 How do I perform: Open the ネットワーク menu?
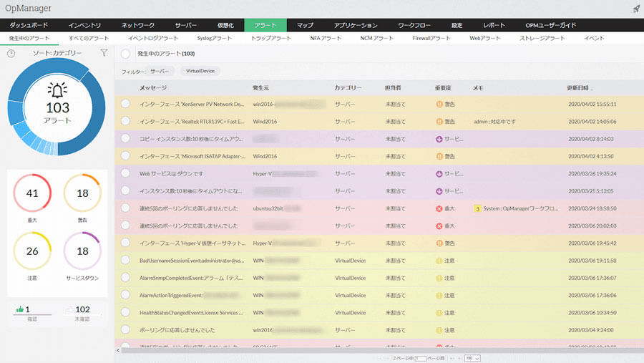tap(137, 25)
